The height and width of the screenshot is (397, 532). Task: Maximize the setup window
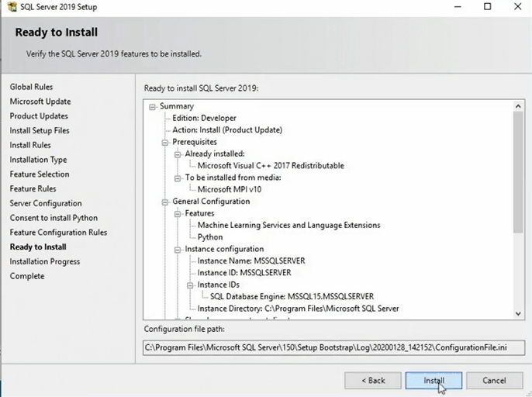coord(487,7)
